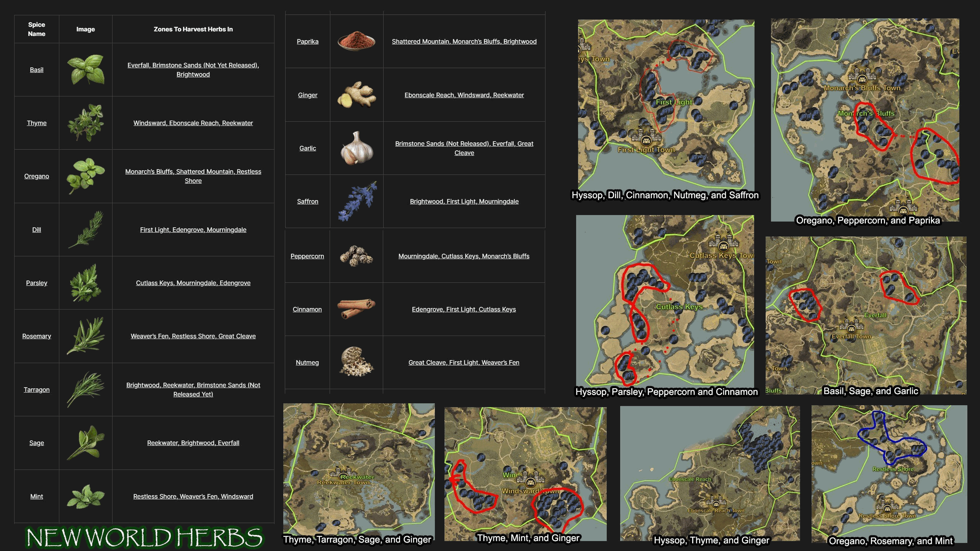Image resolution: width=980 pixels, height=551 pixels.
Task: Select the Cinnamon sticks image
Action: [356, 309]
